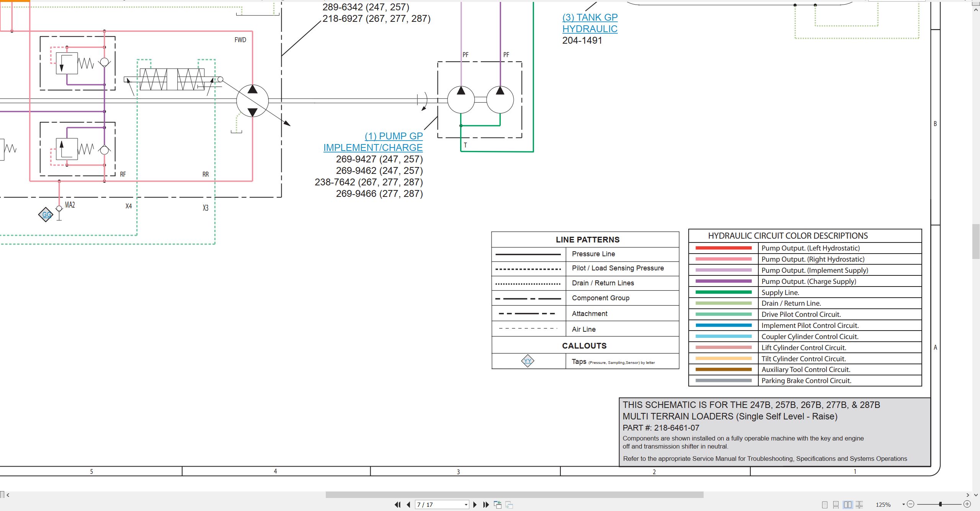Viewport: 980px width, 511px height.
Task: Select the 'Component Group' pattern label
Action: (x=601, y=298)
